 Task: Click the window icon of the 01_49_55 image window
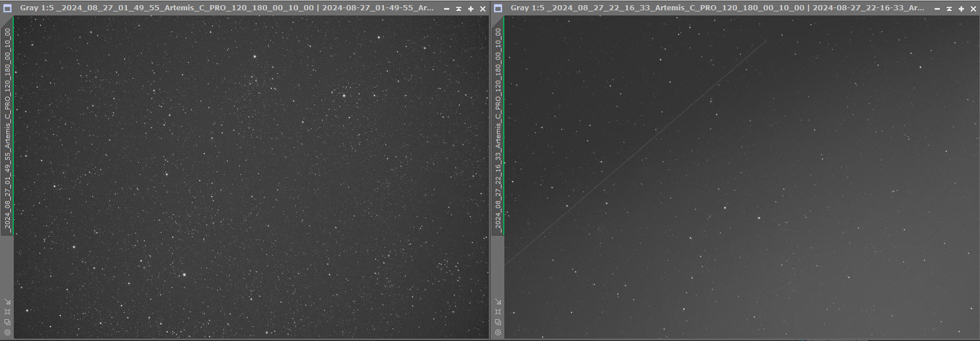[x=7, y=8]
